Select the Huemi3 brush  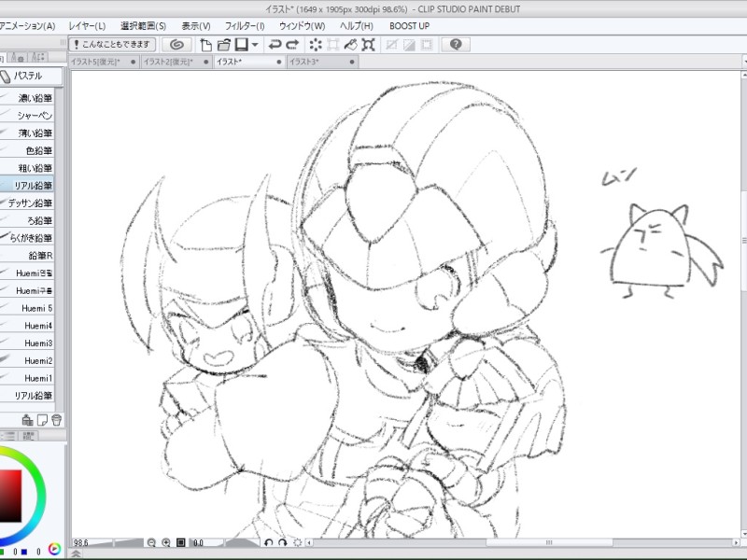click(27, 343)
